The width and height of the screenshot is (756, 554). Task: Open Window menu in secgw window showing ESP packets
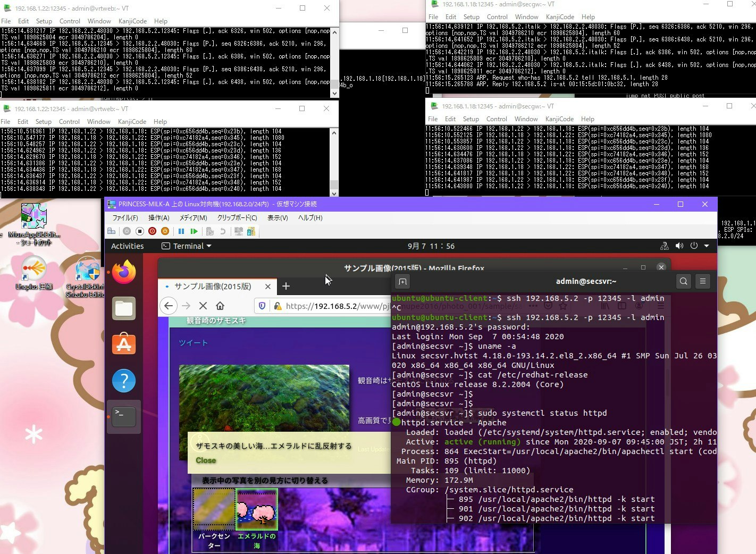(x=526, y=119)
